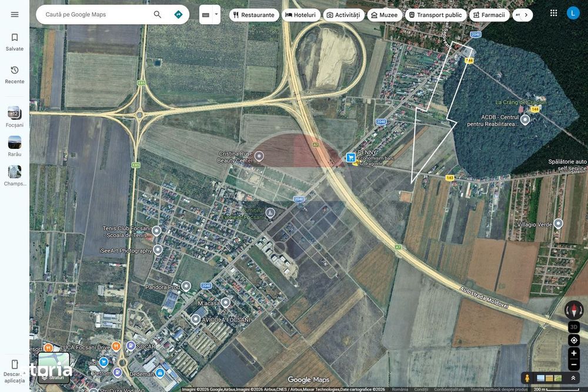Image resolution: width=588 pixels, height=392 pixels.
Task: Click the Villagio Verde pin
Action: tap(559, 224)
